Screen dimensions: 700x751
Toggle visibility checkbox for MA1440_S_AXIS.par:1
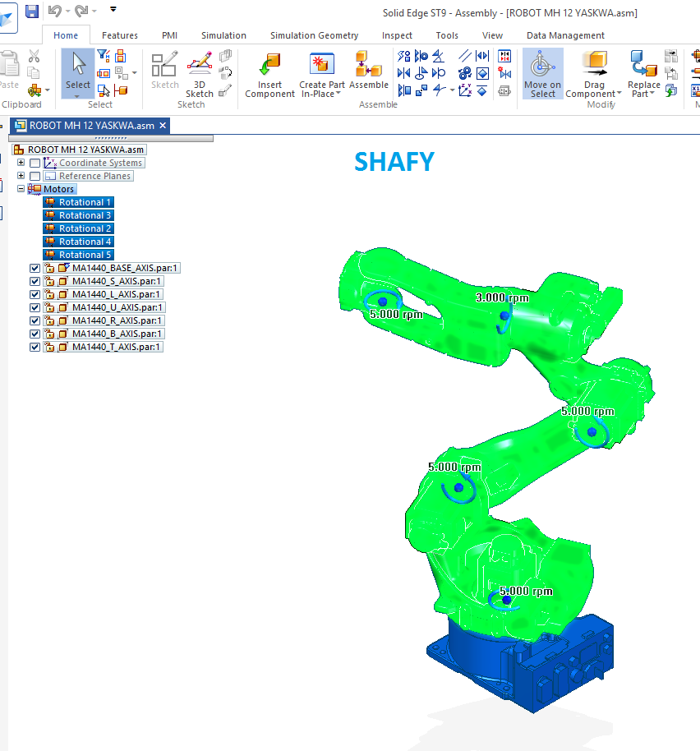tap(35, 281)
